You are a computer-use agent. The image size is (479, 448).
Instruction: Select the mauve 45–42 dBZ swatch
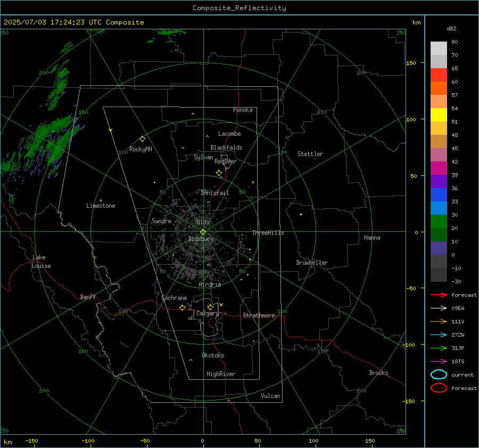(x=439, y=154)
